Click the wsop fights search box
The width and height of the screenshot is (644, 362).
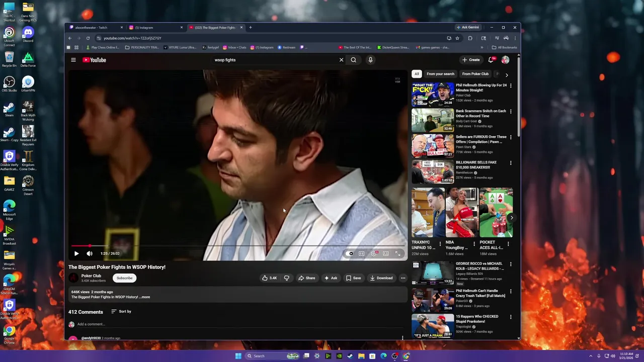click(274, 60)
